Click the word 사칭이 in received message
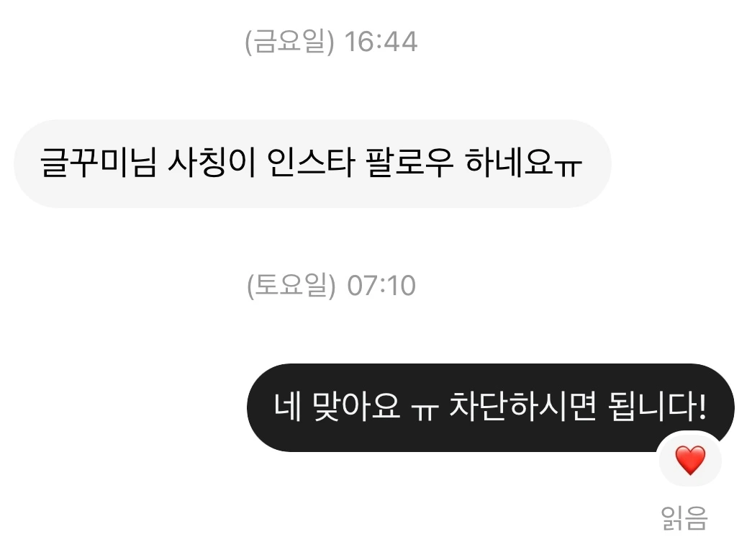 click(x=212, y=162)
